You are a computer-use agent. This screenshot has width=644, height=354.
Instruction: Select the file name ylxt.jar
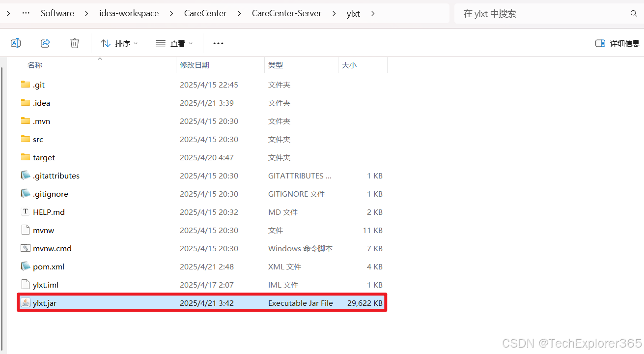[x=45, y=303]
